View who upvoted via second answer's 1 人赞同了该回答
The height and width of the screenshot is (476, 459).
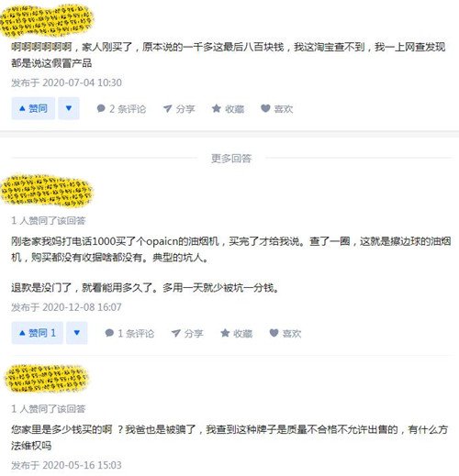[x=49, y=220]
